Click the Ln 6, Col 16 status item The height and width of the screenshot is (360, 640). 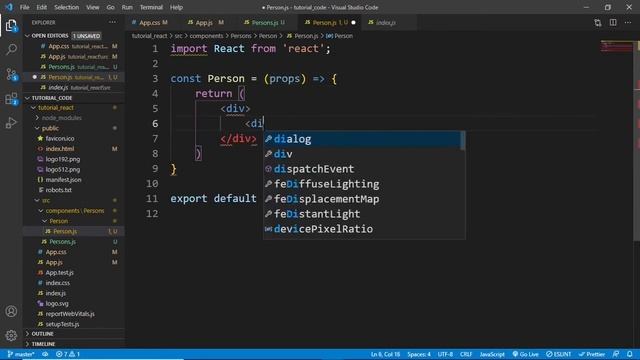[385, 354]
